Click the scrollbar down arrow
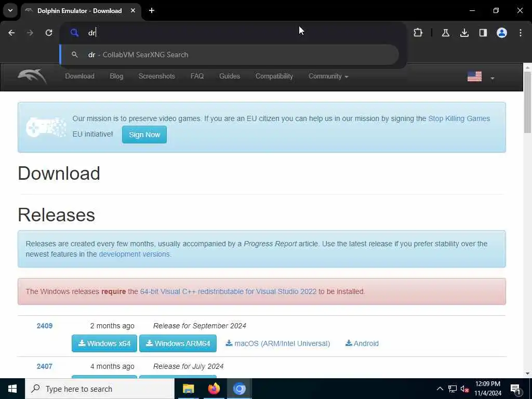532x399 pixels. click(x=527, y=374)
